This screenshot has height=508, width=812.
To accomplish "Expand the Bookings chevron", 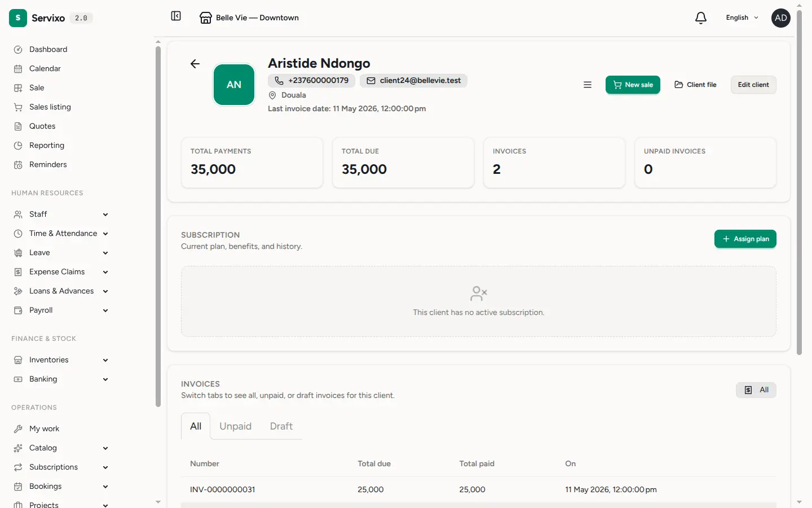I will pyautogui.click(x=105, y=487).
